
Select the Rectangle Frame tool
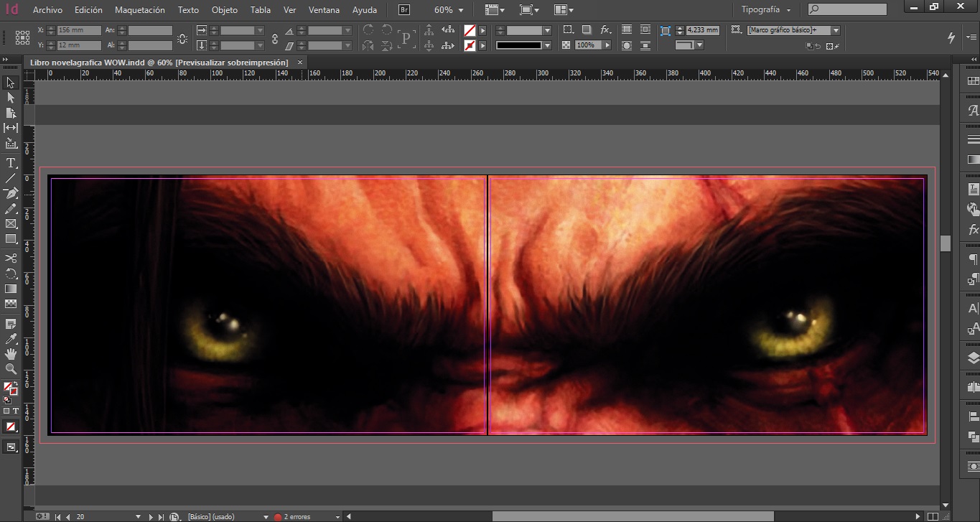(x=11, y=223)
